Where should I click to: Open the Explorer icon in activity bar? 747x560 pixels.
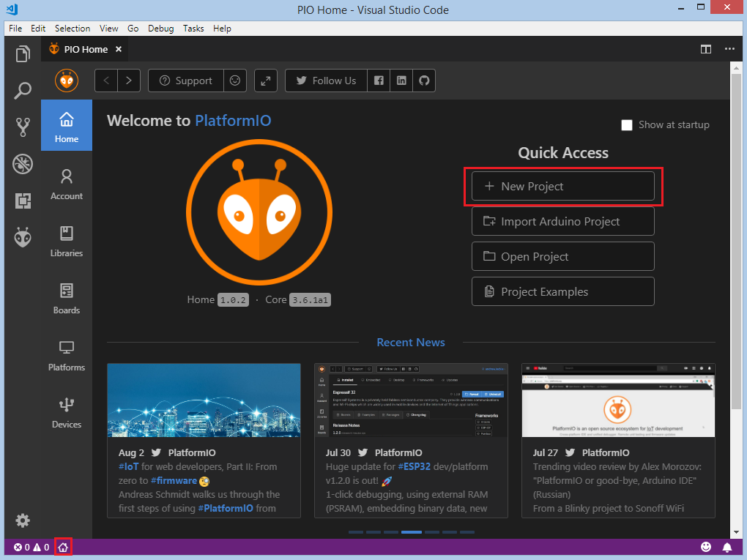[x=23, y=54]
